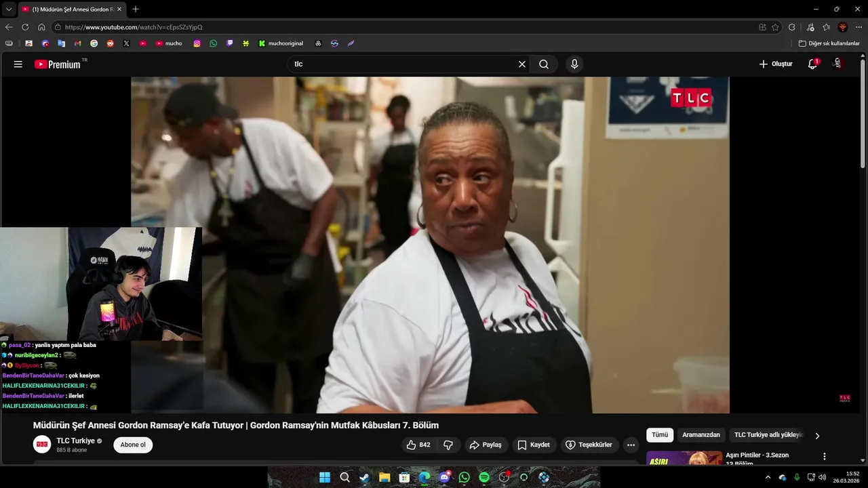Image resolution: width=868 pixels, height=488 pixels.
Task: Select the Müdürün Şef Annesi YouTube tab
Action: click(x=72, y=9)
